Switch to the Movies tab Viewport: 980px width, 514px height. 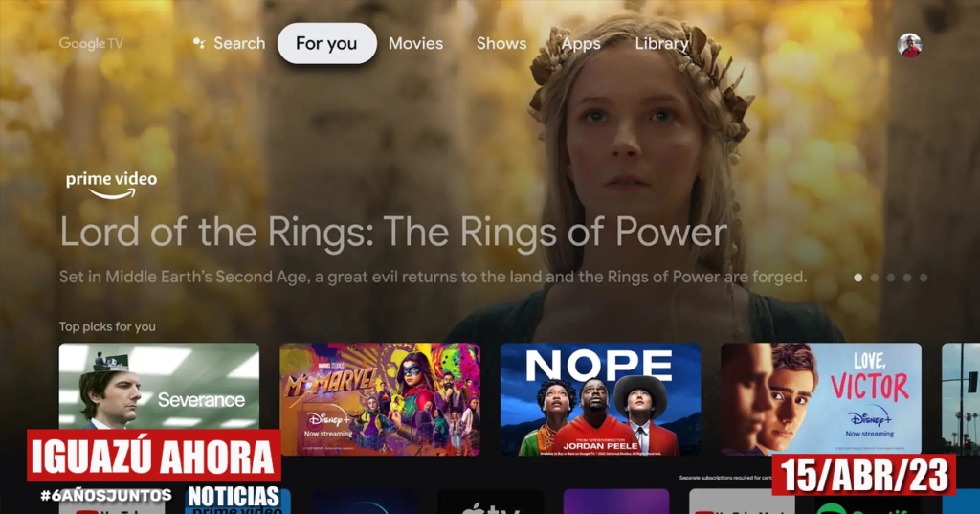(415, 43)
